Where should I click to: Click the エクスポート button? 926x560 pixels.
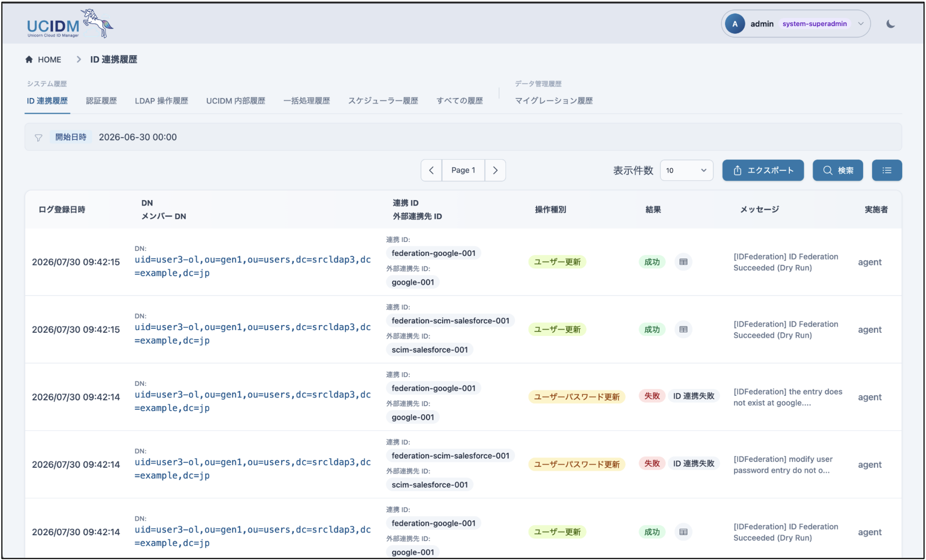(x=763, y=170)
